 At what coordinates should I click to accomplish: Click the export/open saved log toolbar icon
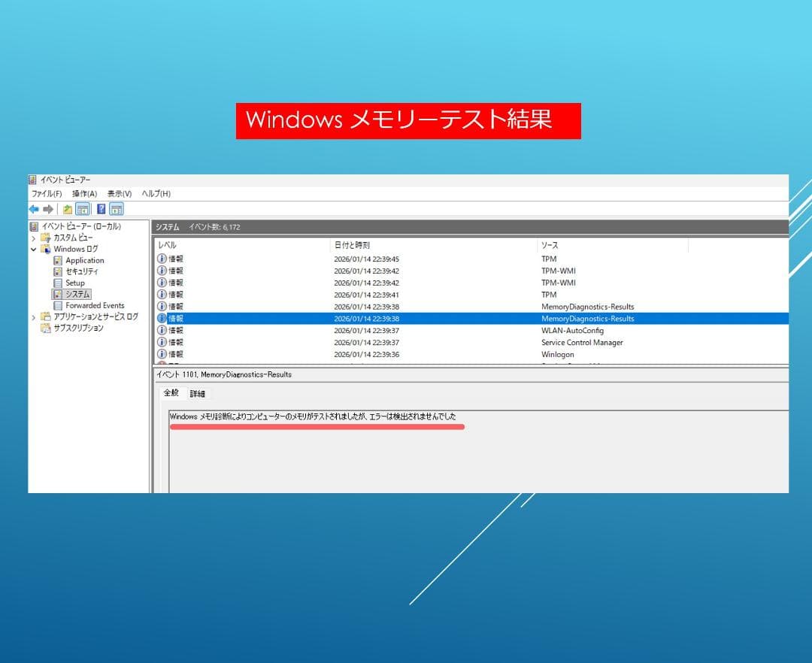pyautogui.click(x=69, y=208)
